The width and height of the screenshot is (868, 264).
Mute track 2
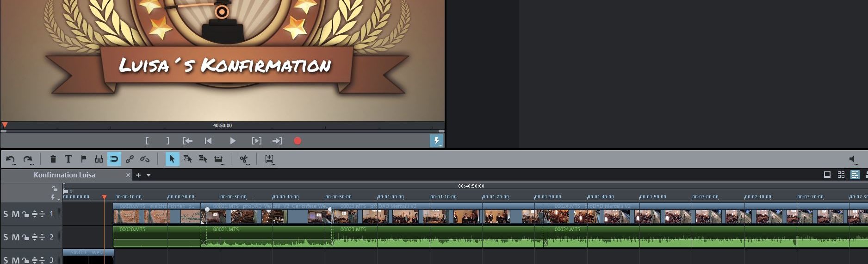[x=15, y=237]
